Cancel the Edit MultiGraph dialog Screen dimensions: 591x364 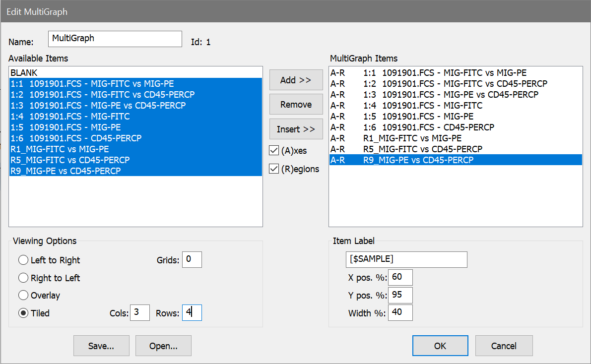504,346
